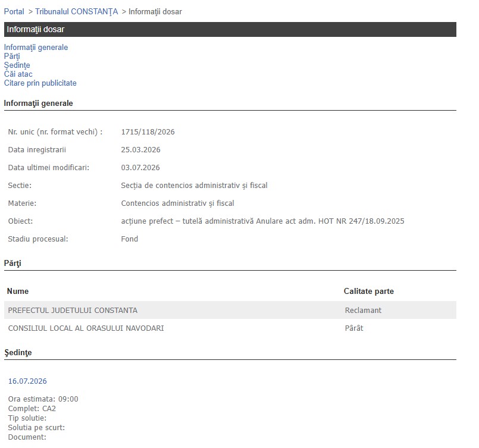Click the Document label
Image resolution: width=479 pixels, height=448 pixels.
(x=27, y=437)
